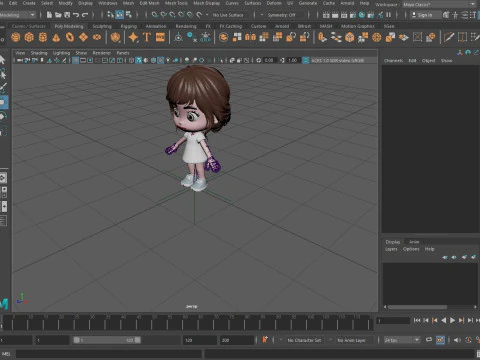This screenshot has height=360, width=480.
Task: Click the time range slider bar
Action: coord(107,340)
